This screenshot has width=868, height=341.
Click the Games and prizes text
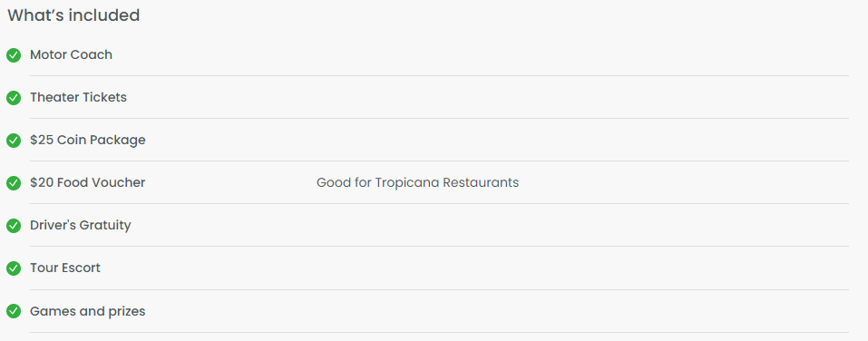coord(87,311)
